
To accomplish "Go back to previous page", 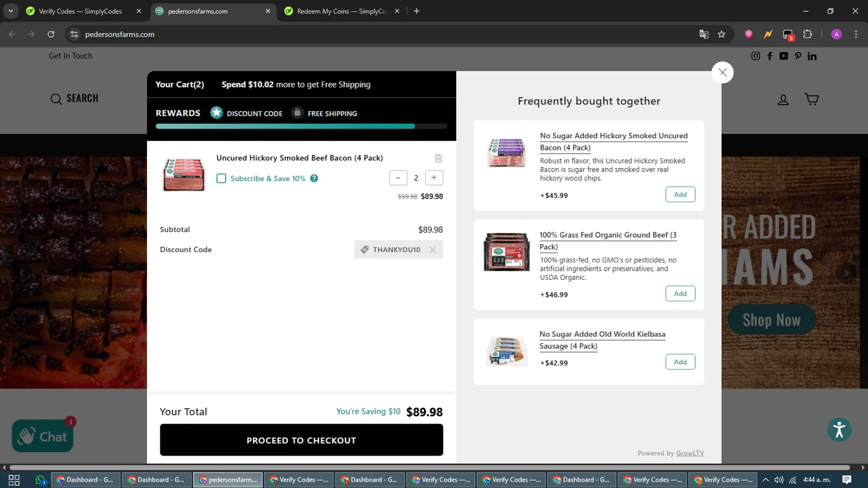I will click(12, 34).
